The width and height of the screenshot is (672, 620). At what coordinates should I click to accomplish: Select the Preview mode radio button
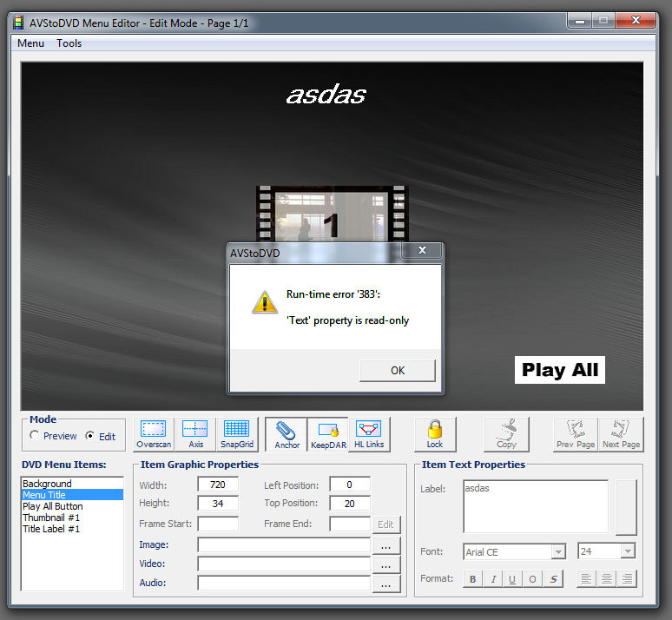click(34, 435)
